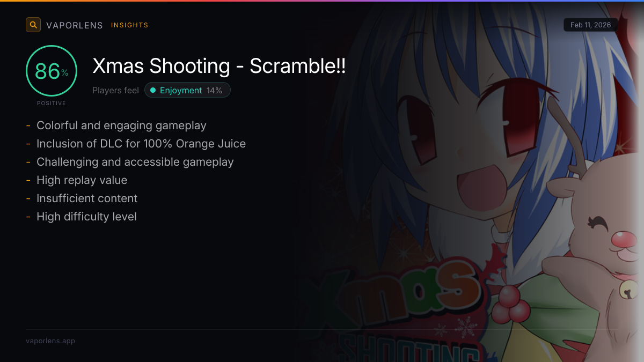Click the 86% positive score circle
Viewport: 644px width, 362px height.
click(52, 71)
